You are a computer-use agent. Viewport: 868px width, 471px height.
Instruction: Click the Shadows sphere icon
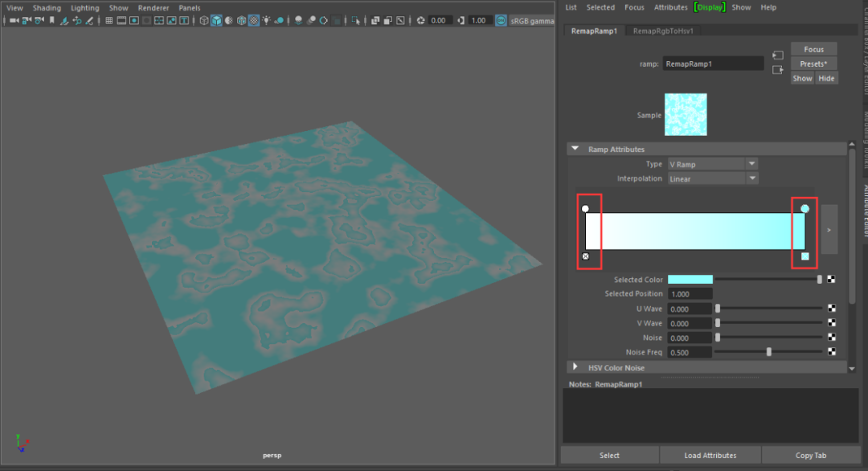coord(279,20)
